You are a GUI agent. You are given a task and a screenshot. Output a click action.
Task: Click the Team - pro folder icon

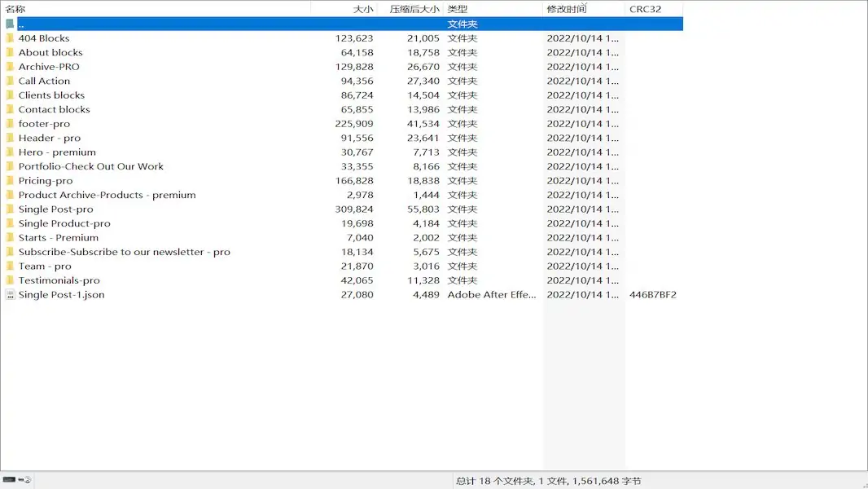click(x=10, y=267)
